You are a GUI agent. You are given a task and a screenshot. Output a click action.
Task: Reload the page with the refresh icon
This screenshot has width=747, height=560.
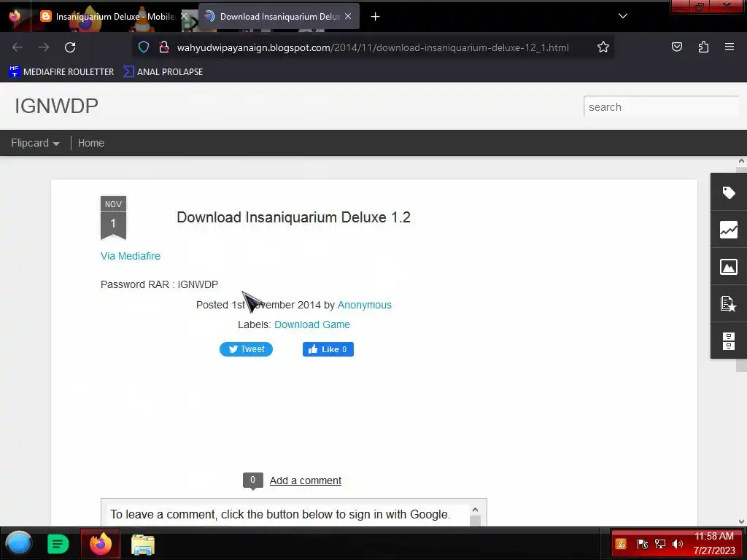pos(70,47)
